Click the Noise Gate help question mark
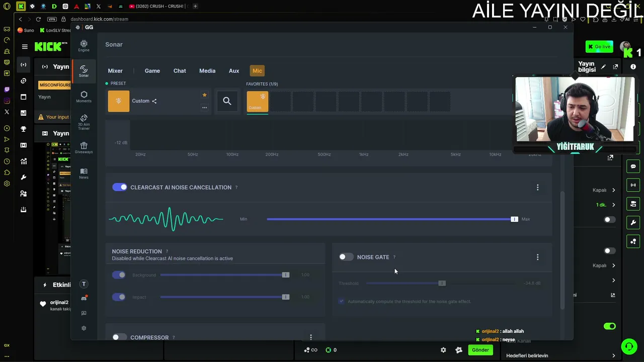Image resolution: width=644 pixels, height=362 pixels. click(394, 257)
